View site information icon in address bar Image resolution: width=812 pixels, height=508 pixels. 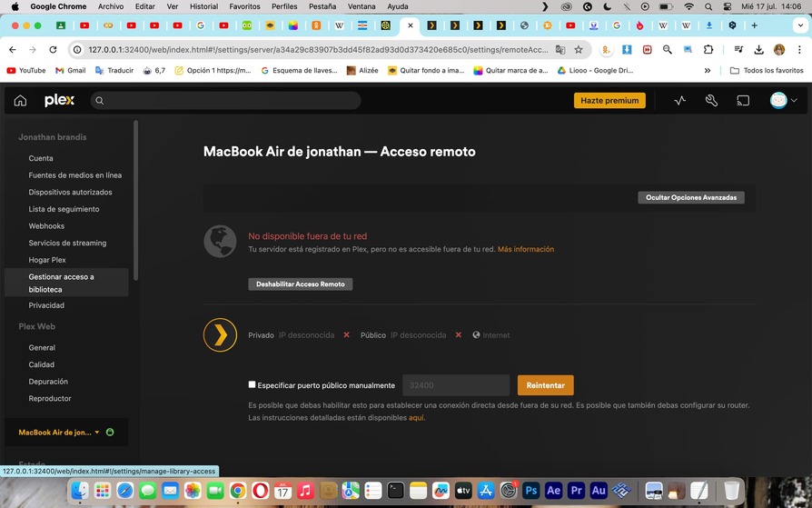pos(77,50)
